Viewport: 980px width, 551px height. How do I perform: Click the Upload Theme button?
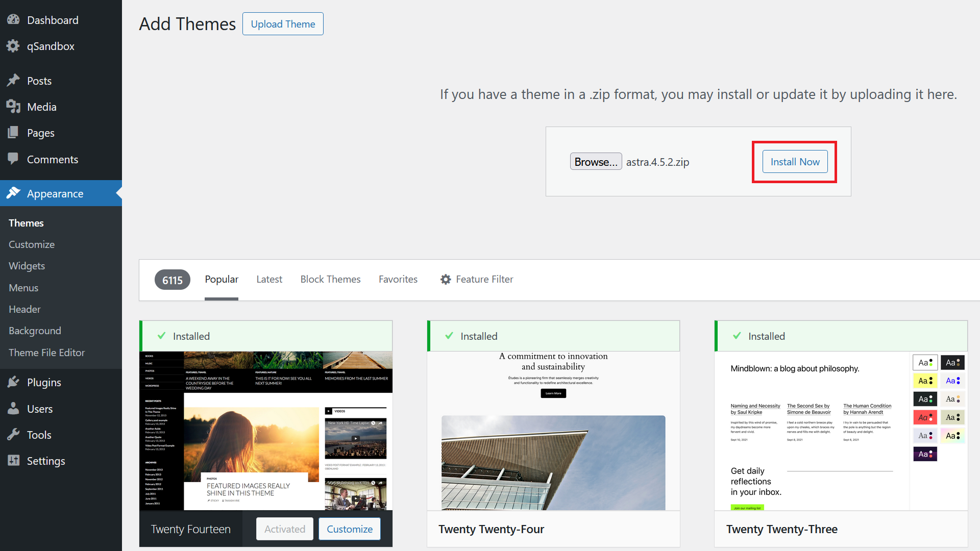[283, 24]
